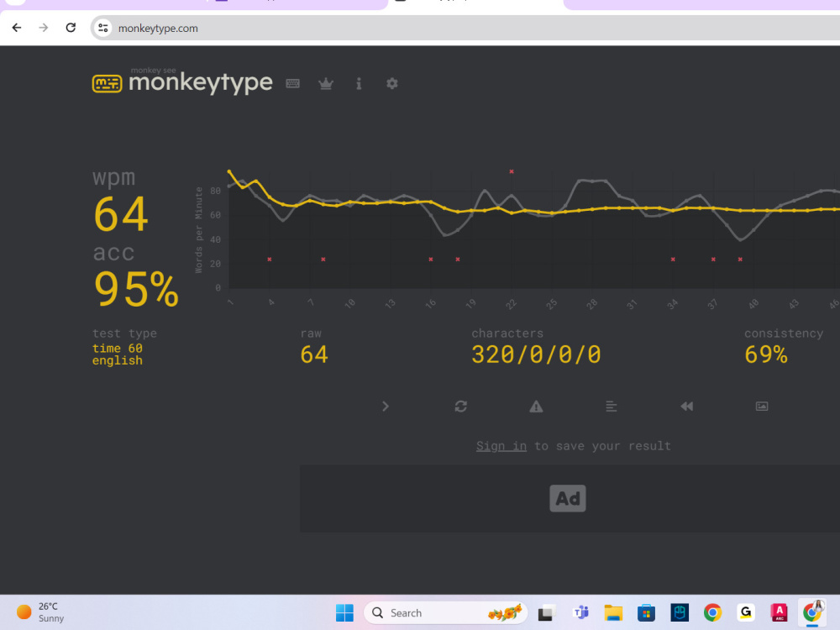Open the leaderboards crown icon
Image resolution: width=840 pixels, height=630 pixels.
[326, 83]
